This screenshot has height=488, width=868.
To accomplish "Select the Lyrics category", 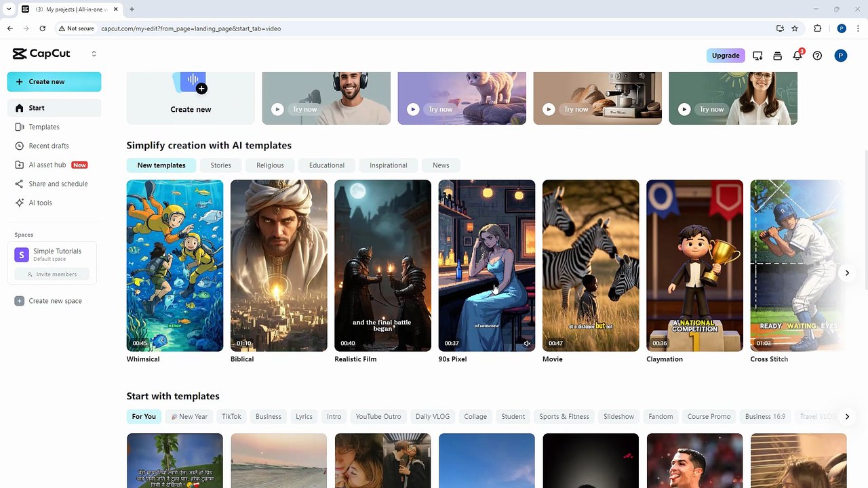I will [304, 417].
